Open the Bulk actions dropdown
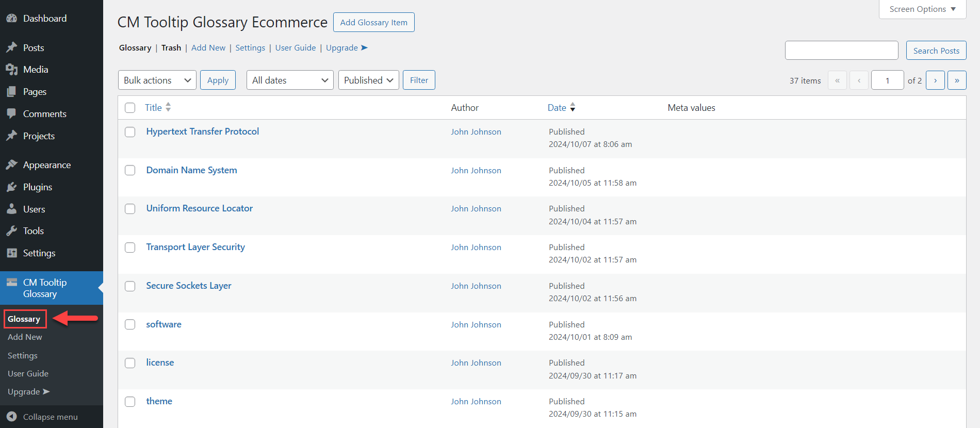Viewport: 980px width, 428px height. point(157,80)
